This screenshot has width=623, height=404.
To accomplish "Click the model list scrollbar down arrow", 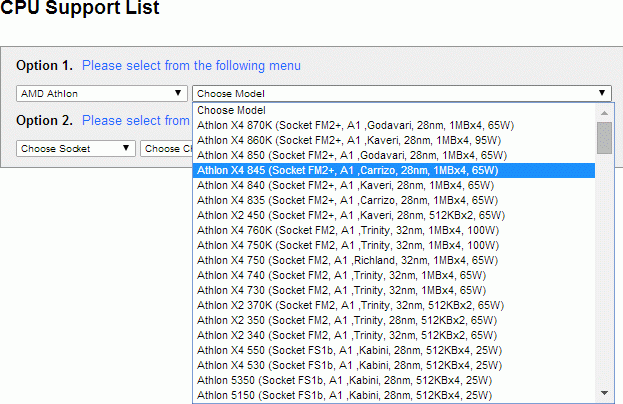I will click(x=603, y=394).
